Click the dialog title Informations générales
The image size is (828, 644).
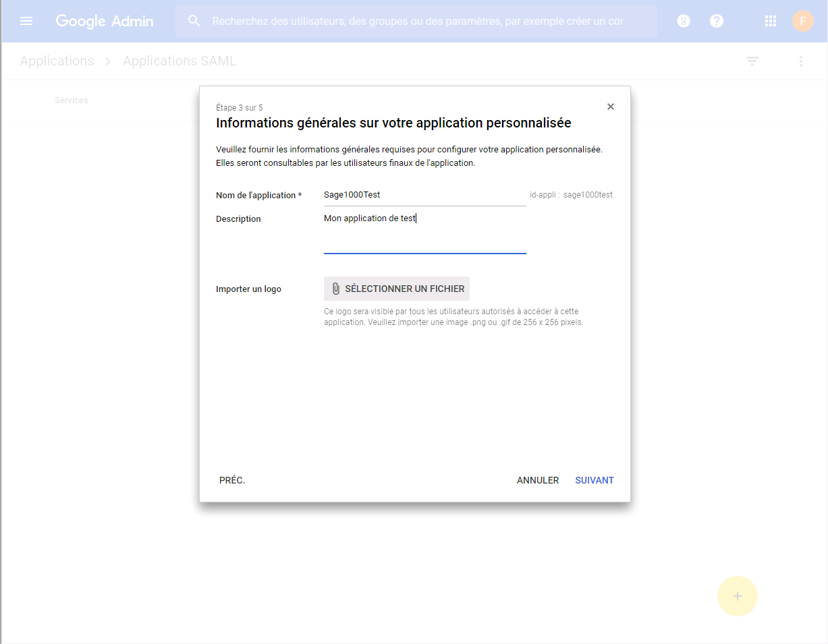[393, 123]
